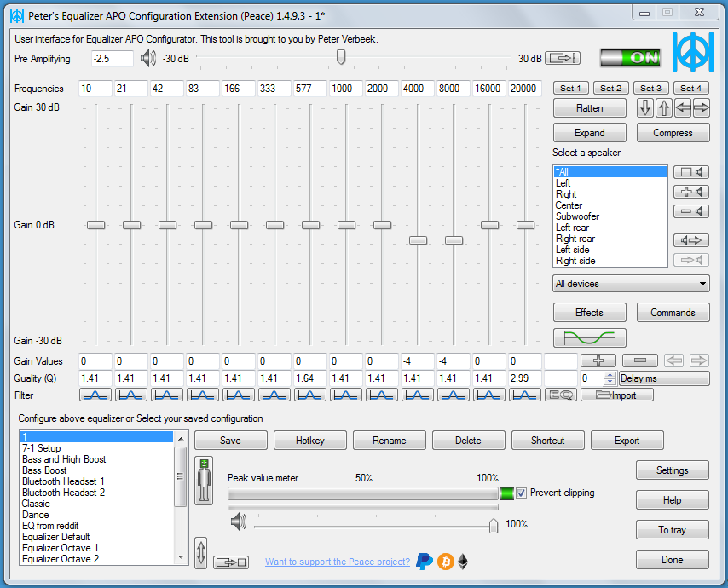
Task: Click the minus speaker icon
Action: 691,211
